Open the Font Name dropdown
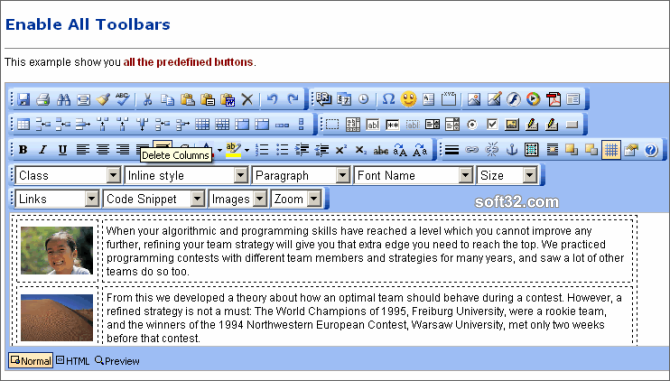Viewport: 670px width, 381px height. click(x=413, y=175)
